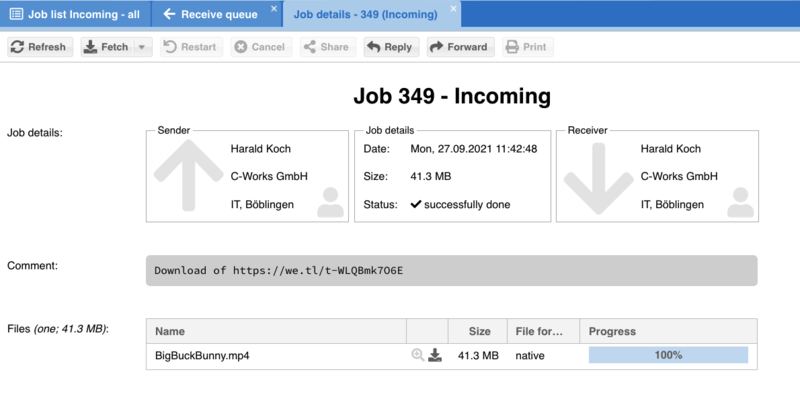Viewport: 800px width, 413px height.
Task: Click the receiver's user avatar icon
Action: [740, 202]
